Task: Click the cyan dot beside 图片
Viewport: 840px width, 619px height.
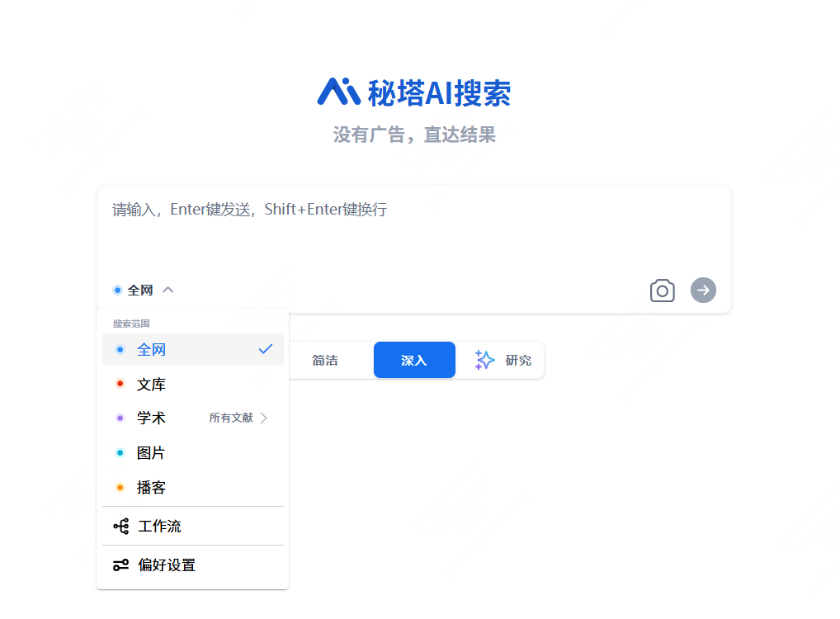Action: 120,453
